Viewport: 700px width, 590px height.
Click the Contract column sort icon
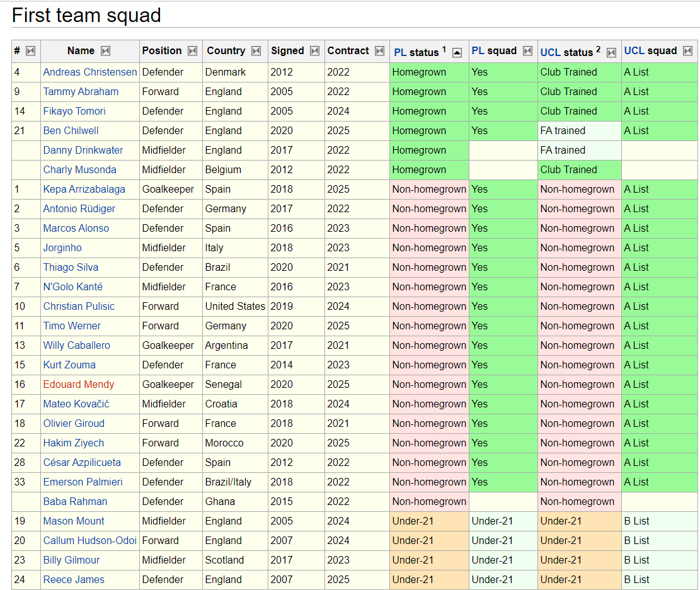pyautogui.click(x=379, y=51)
